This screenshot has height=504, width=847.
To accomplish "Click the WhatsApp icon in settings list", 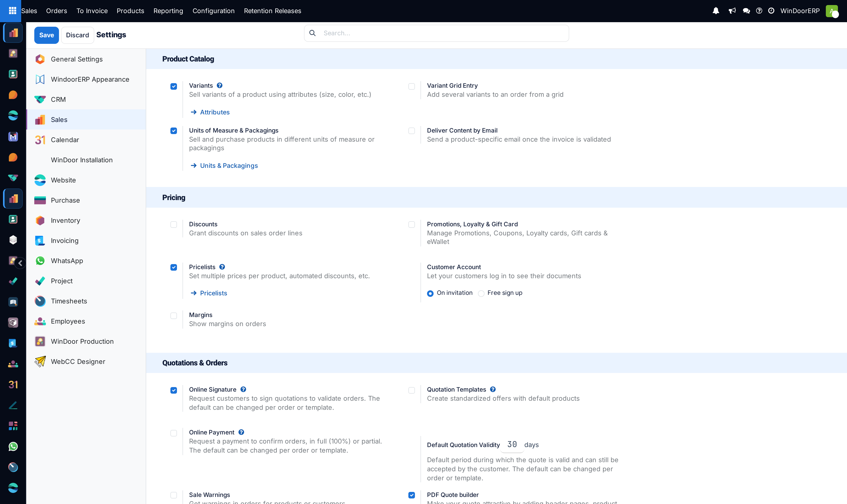I will pyautogui.click(x=40, y=261).
